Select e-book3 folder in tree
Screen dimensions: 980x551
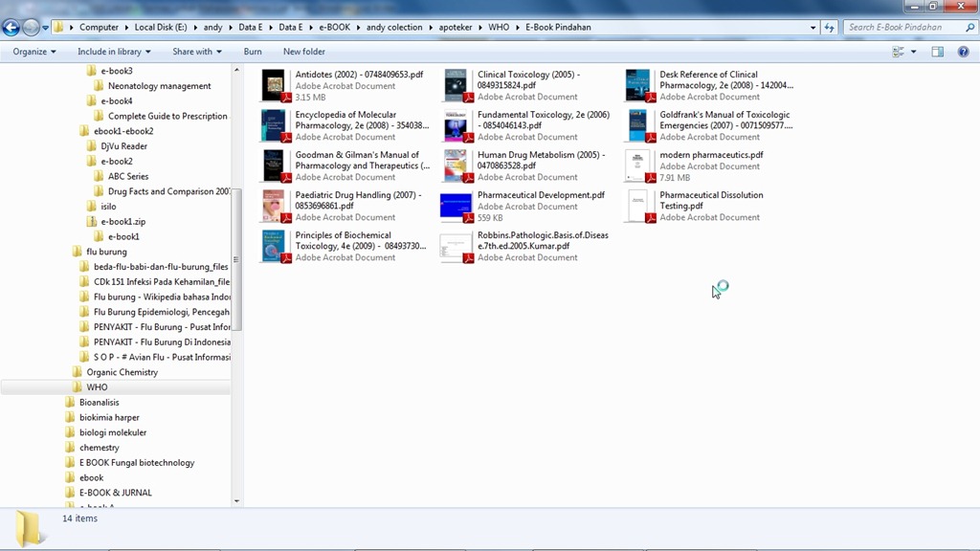[x=116, y=71]
